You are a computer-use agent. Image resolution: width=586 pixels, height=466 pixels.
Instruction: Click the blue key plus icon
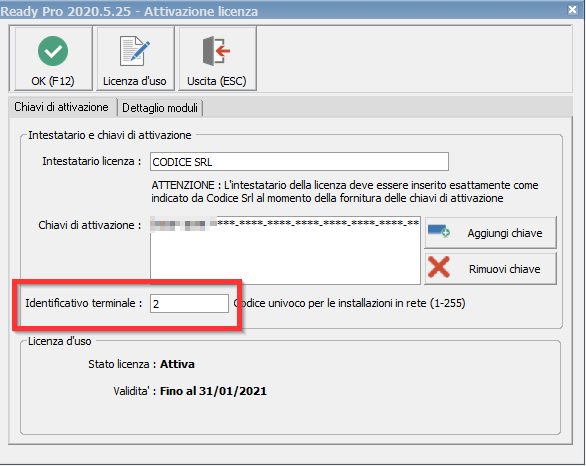tap(439, 231)
